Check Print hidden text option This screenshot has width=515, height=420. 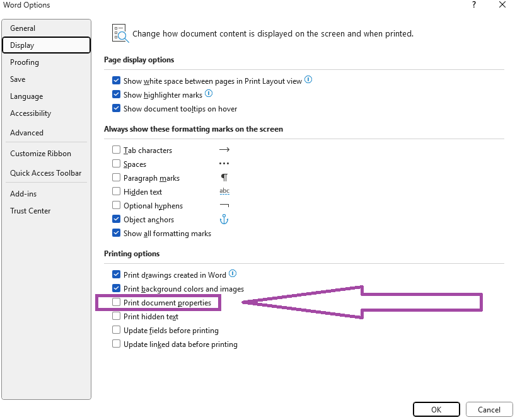pyautogui.click(x=116, y=316)
